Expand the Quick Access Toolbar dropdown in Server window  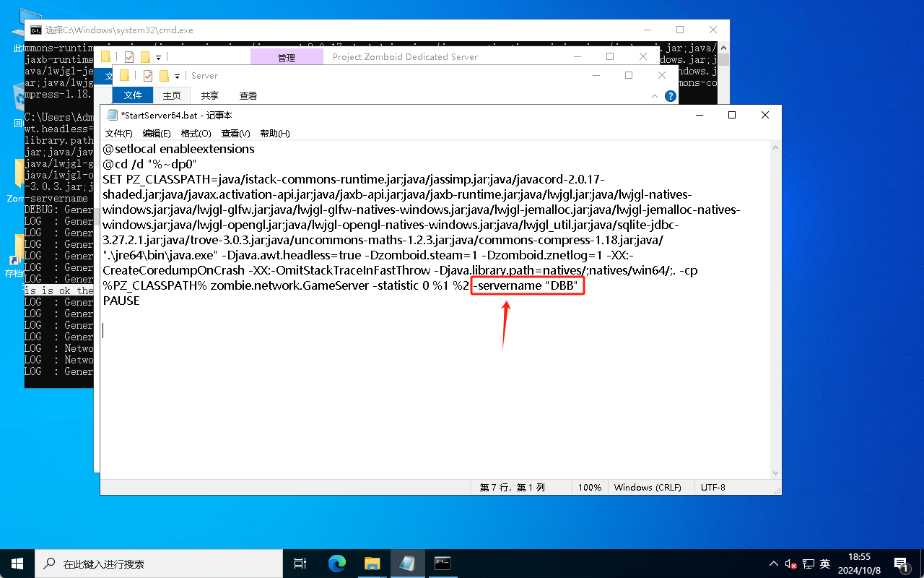pos(176,76)
